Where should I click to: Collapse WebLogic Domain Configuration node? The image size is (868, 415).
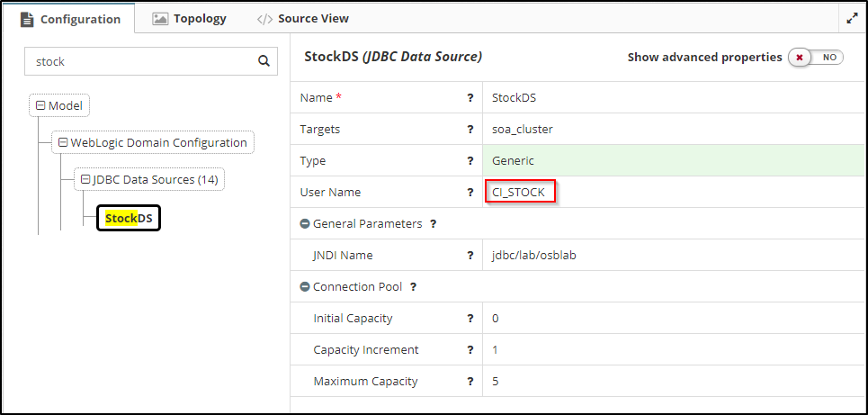coord(63,142)
